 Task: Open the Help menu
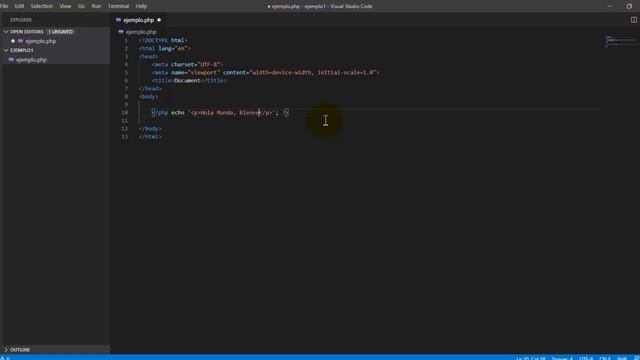141,6
